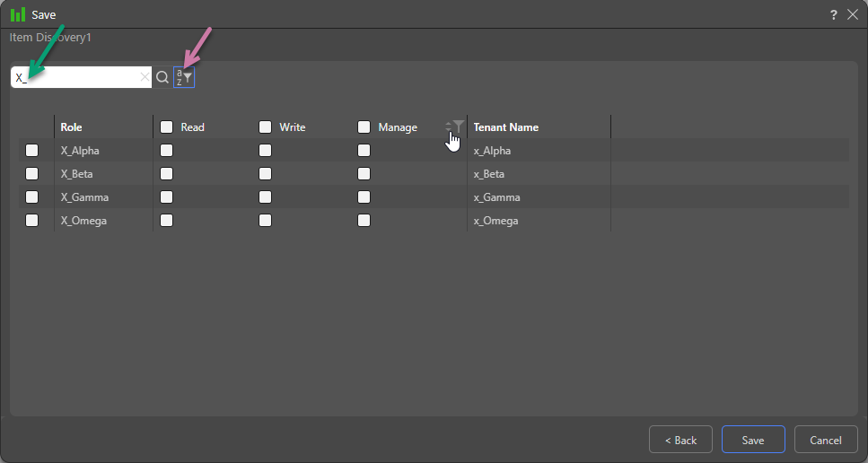Toggle the A-Z sort filter icon
Screen dimensions: 868x463
coord(184,78)
